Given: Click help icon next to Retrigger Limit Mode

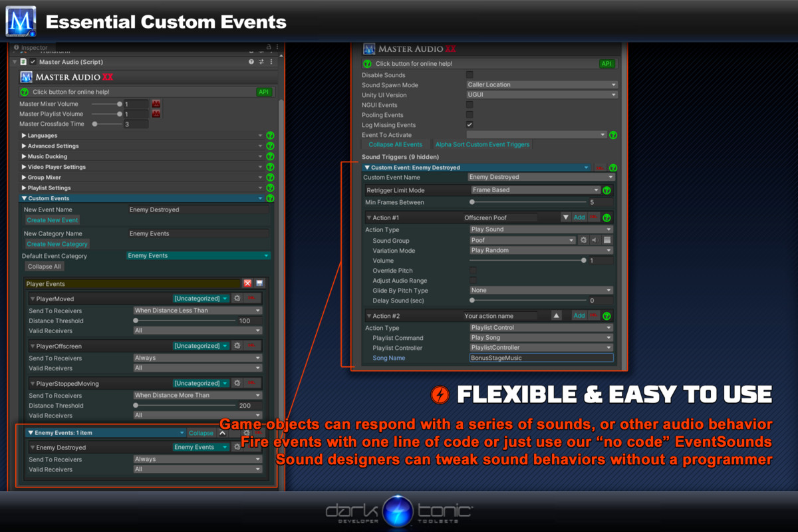Looking at the screenshot, I should 606,190.
